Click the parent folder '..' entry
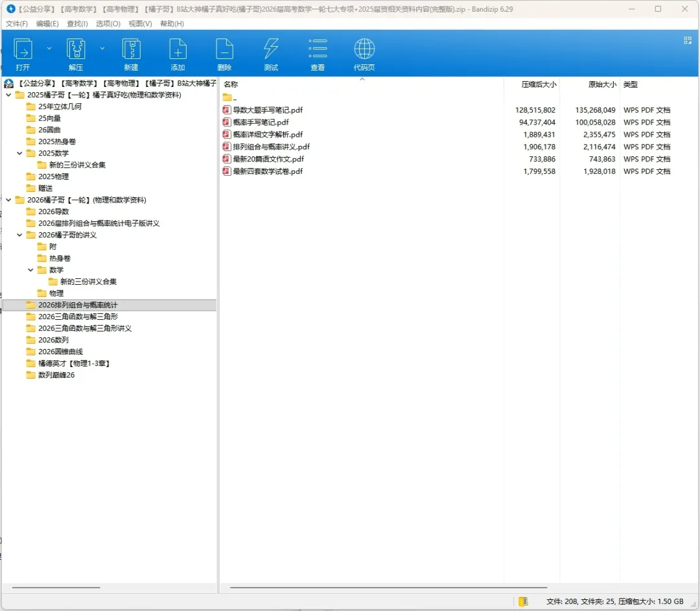The height and width of the screenshot is (611, 700). pyautogui.click(x=229, y=97)
